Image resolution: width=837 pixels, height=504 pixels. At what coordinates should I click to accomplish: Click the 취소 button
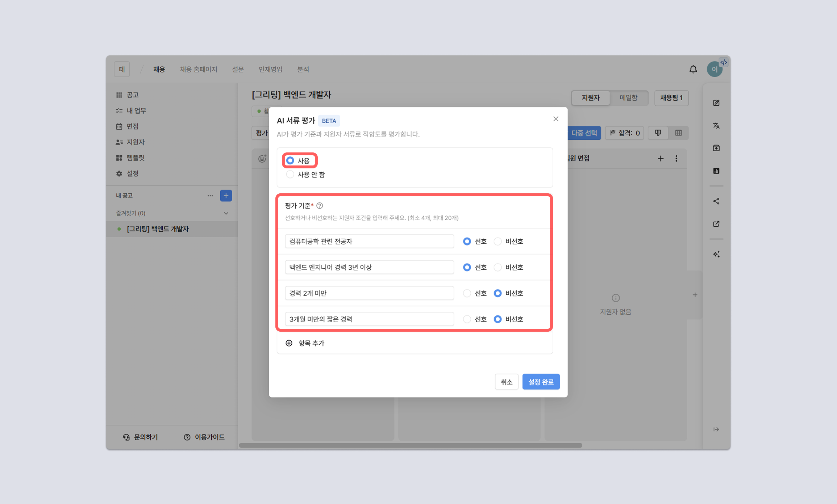tap(506, 382)
